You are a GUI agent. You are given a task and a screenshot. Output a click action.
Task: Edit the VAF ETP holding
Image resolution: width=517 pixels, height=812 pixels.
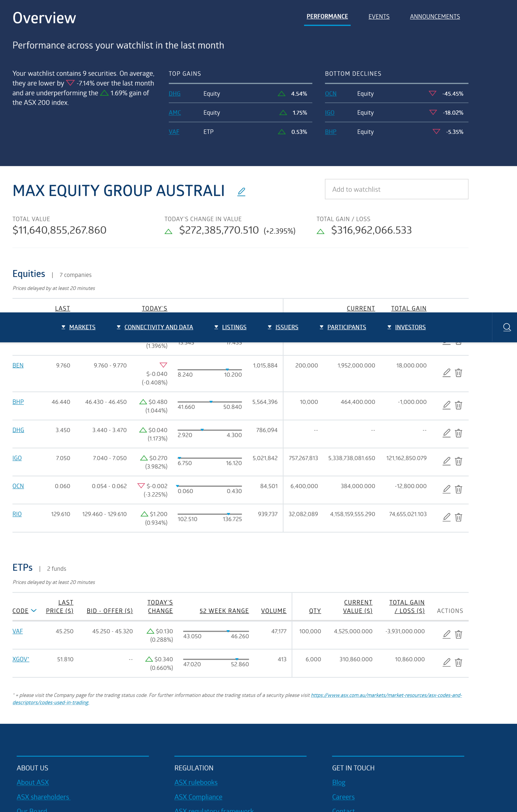(x=447, y=634)
